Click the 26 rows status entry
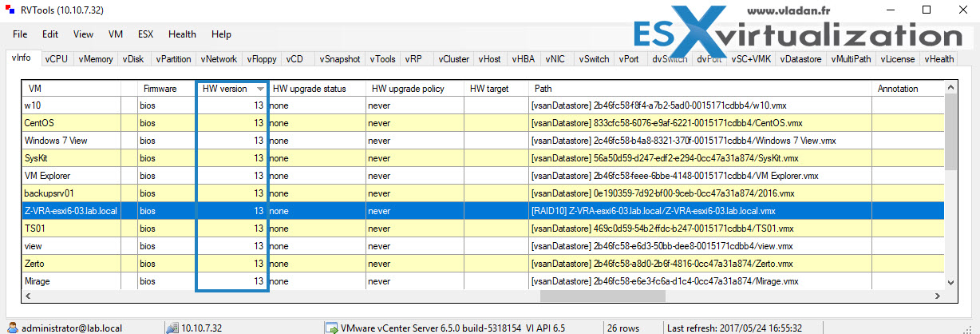The width and height of the screenshot is (980, 334). 623,328
